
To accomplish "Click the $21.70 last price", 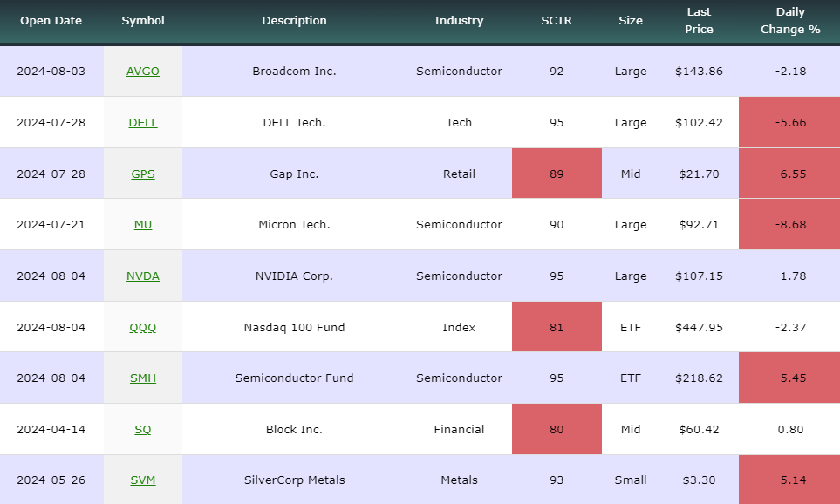I will (x=699, y=174).
